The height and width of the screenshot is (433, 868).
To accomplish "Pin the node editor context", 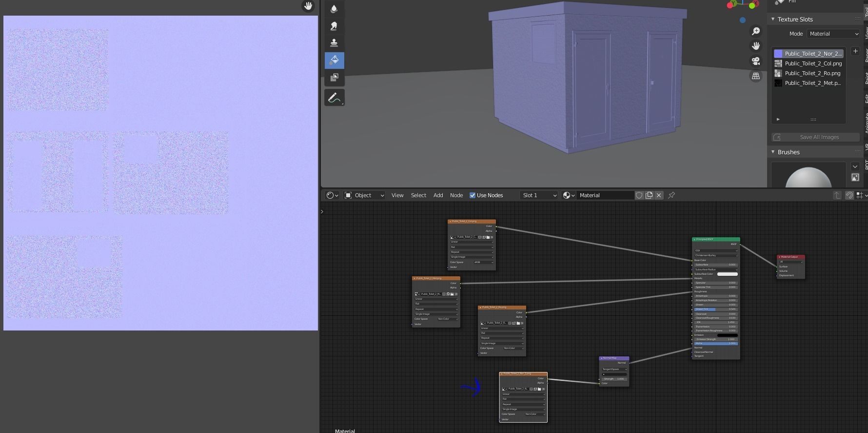I will click(671, 195).
